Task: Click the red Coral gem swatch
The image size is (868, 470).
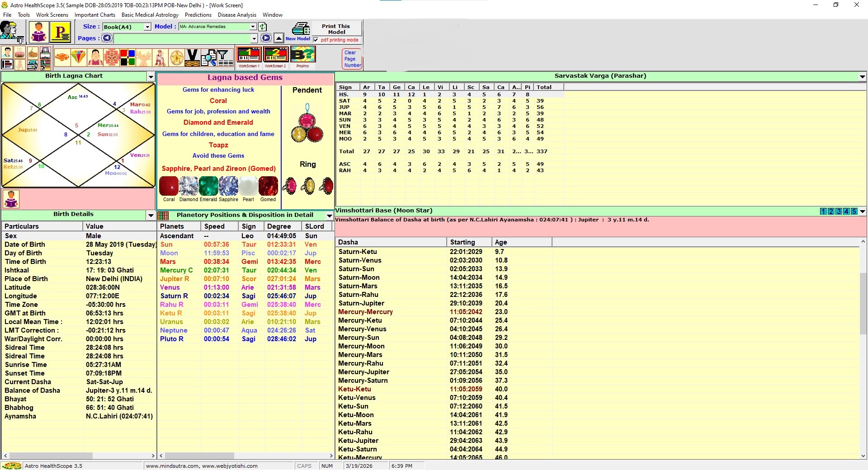Action: click(x=169, y=186)
